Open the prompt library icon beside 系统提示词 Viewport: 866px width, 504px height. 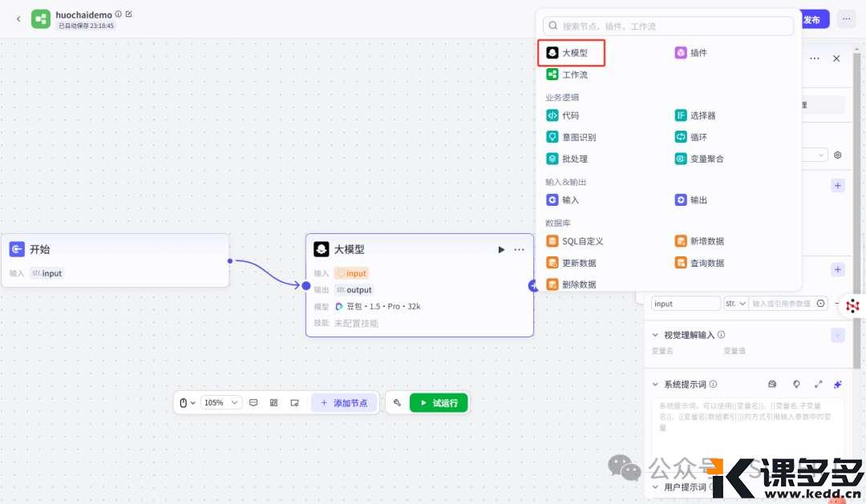[x=771, y=385]
